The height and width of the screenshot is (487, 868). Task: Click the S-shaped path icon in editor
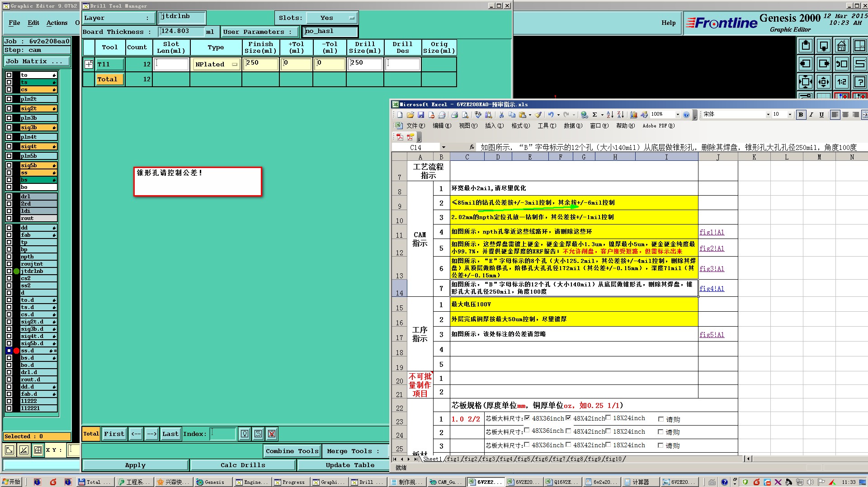[859, 64]
